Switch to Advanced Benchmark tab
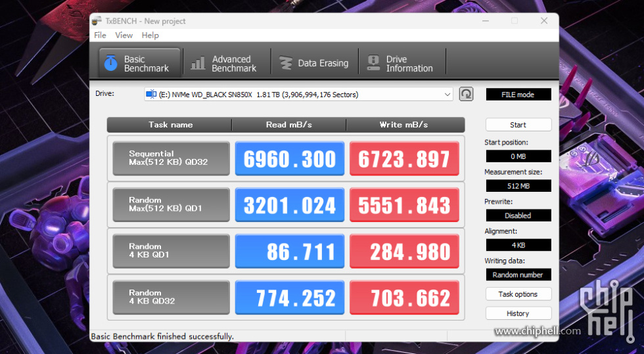The image size is (644, 354). [227, 63]
